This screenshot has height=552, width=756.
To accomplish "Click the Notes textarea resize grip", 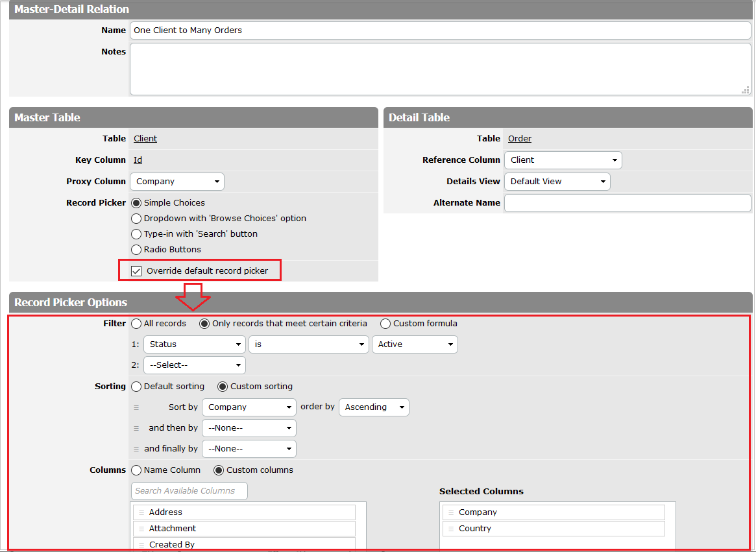I will 746,90.
